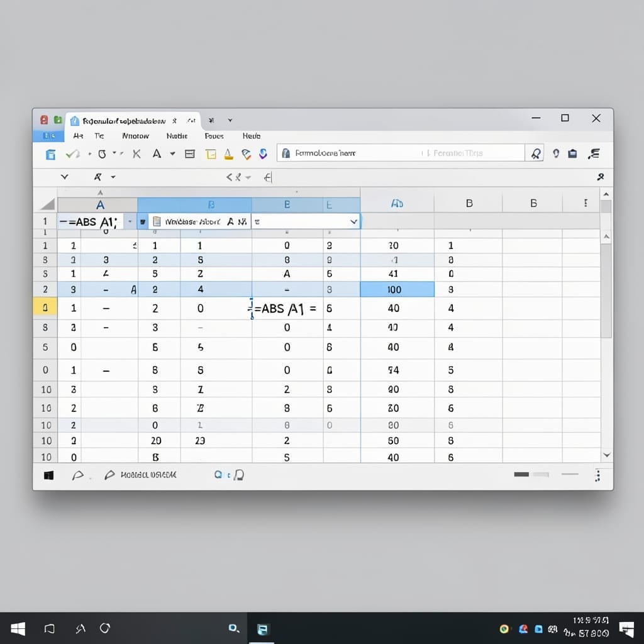The width and height of the screenshot is (644, 644).
Task: Click the borders table icon
Action: pyautogui.click(x=190, y=154)
